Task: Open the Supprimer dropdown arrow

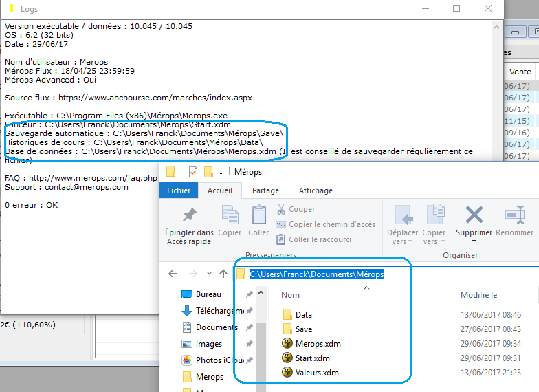Action: click(474, 241)
